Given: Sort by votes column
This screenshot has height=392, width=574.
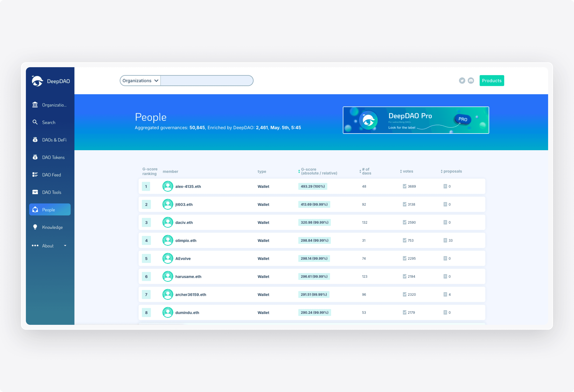Looking at the screenshot, I should [x=406, y=171].
